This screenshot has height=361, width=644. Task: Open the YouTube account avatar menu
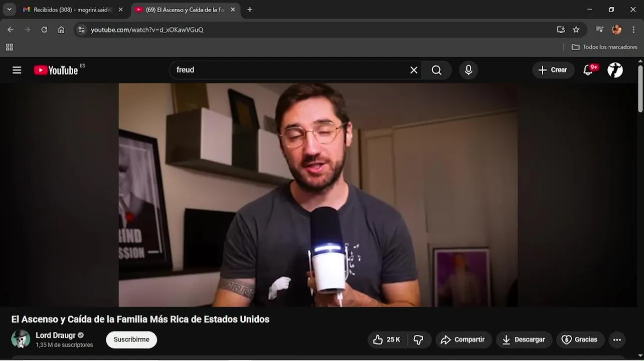pos(615,70)
